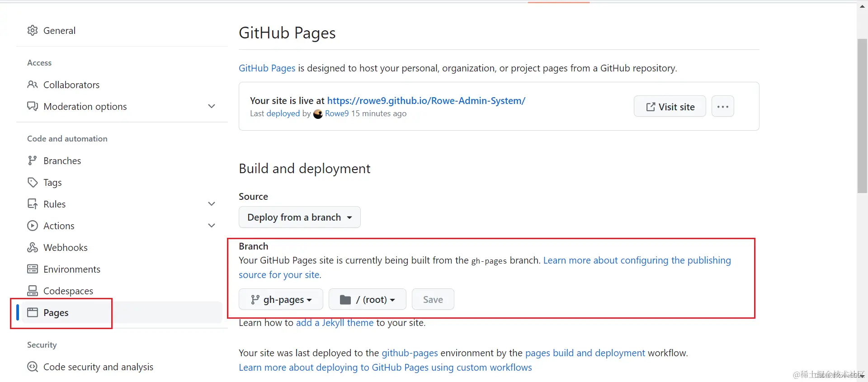Click Learn more about configuring publishing source

485,268
